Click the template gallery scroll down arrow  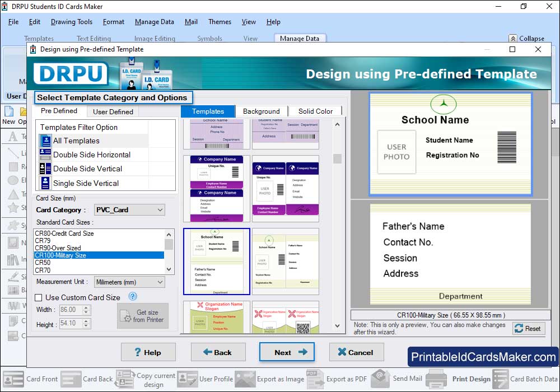click(x=337, y=325)
